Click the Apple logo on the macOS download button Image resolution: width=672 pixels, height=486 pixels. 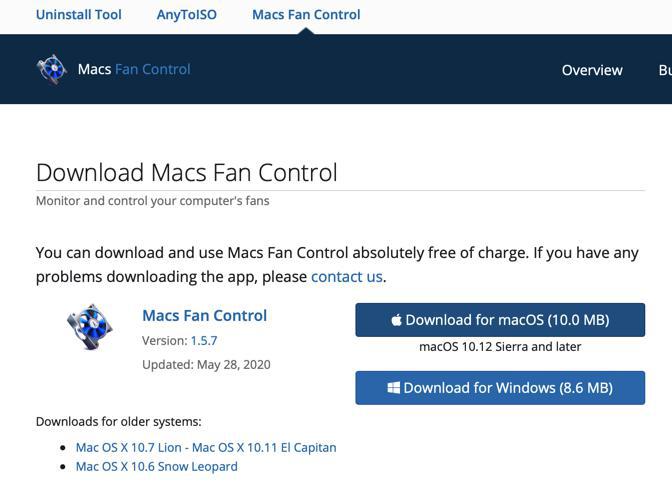(396, 320)
